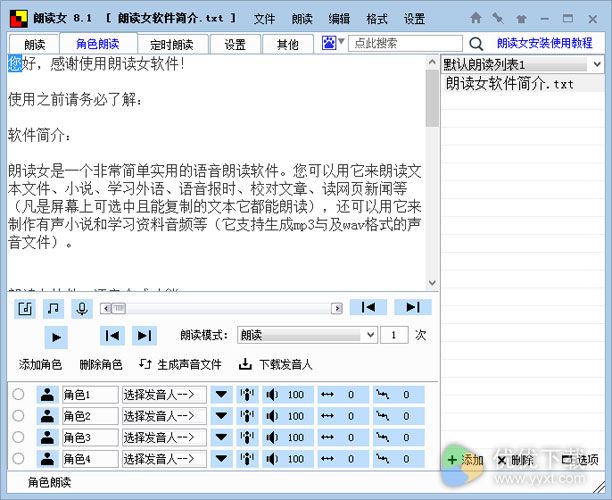This screenshot has height=500, width=612.
Task: Click the music note icon button
Action: coord(53,309)
